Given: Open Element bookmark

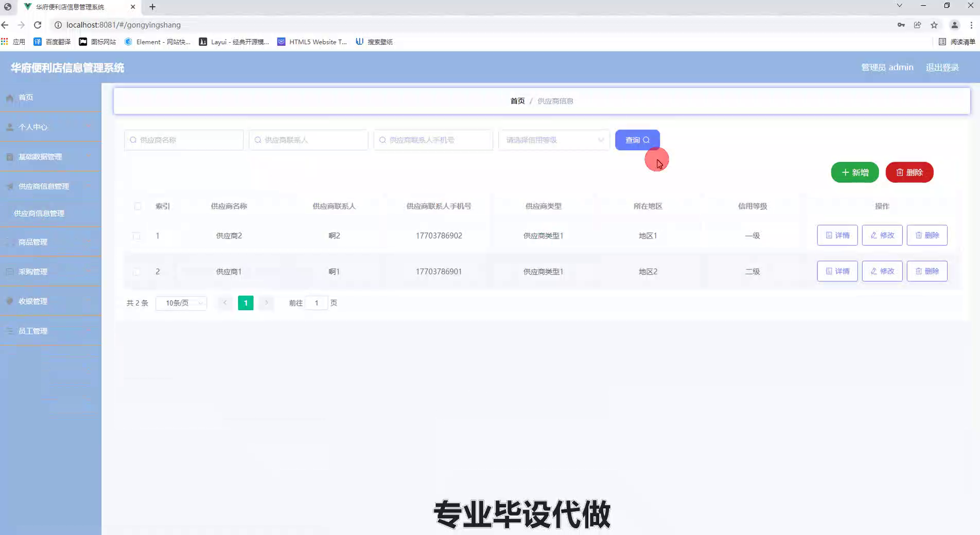Looking at the screenshot, I should (157, 42).
